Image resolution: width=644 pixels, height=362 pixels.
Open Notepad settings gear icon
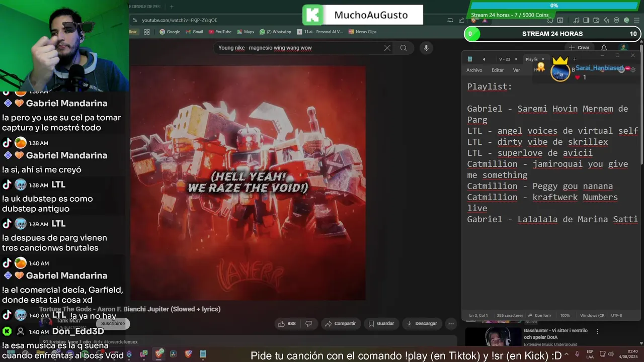click(x=633, y=70)
